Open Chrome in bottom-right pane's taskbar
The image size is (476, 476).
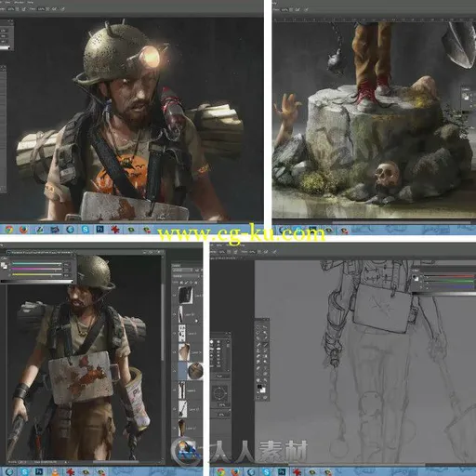point(220,471)
